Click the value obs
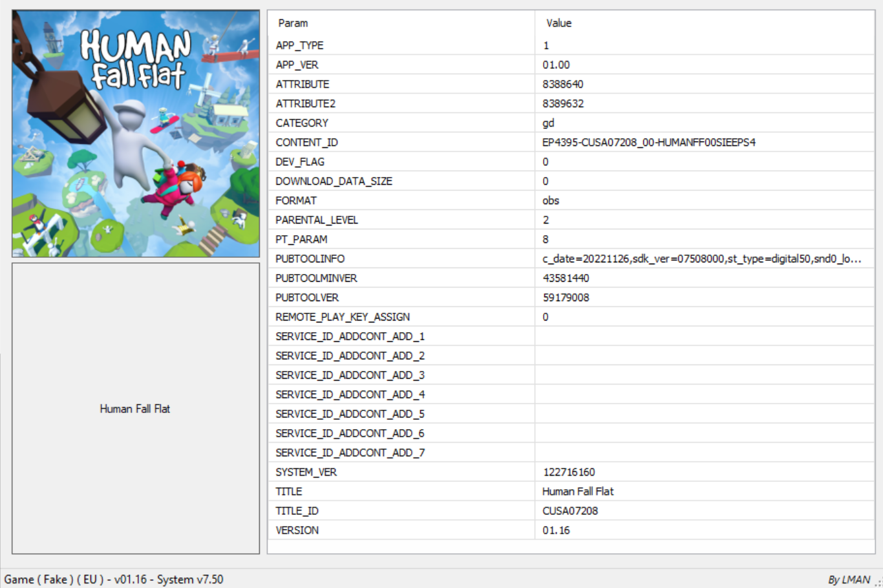Screen dimensions: 883x588 tap(551, 200)
